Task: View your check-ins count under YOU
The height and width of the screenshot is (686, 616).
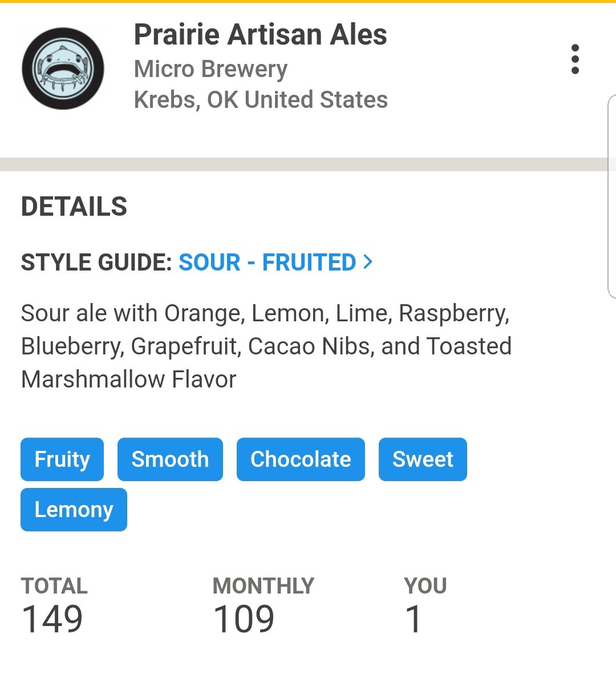Action: click(414, 619)
